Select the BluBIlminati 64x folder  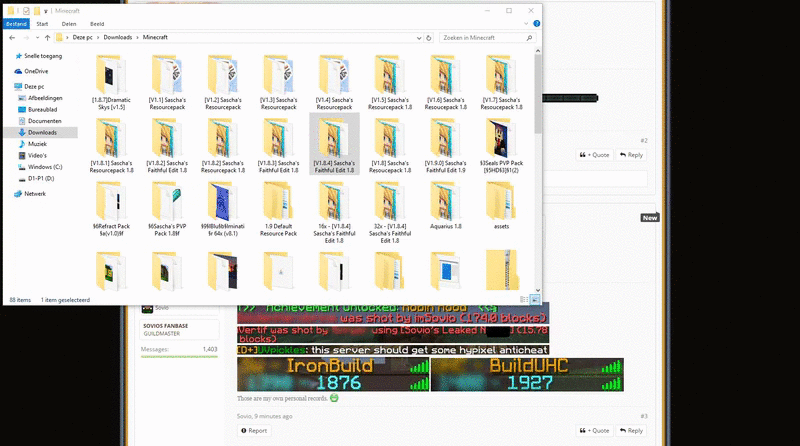tap(222, 209)
